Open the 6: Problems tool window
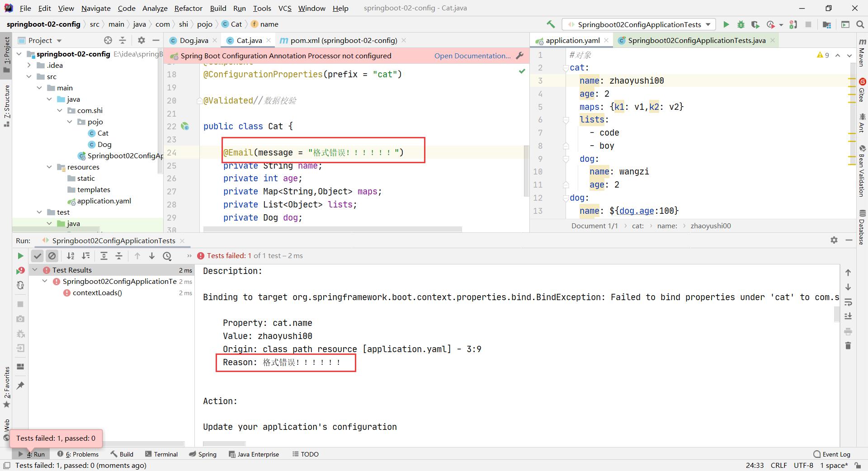Image resolution: width=868 pixels, height=471 pixels. pyautogui.click(x=78, y=454)
